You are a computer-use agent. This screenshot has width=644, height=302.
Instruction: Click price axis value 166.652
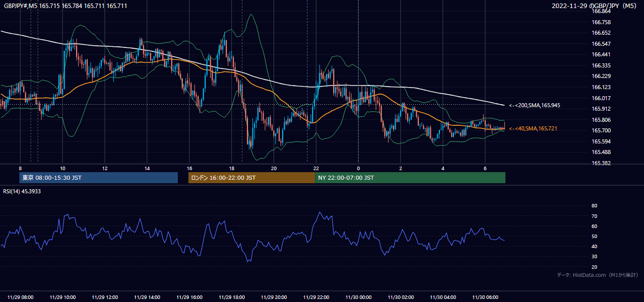point(601,33)
